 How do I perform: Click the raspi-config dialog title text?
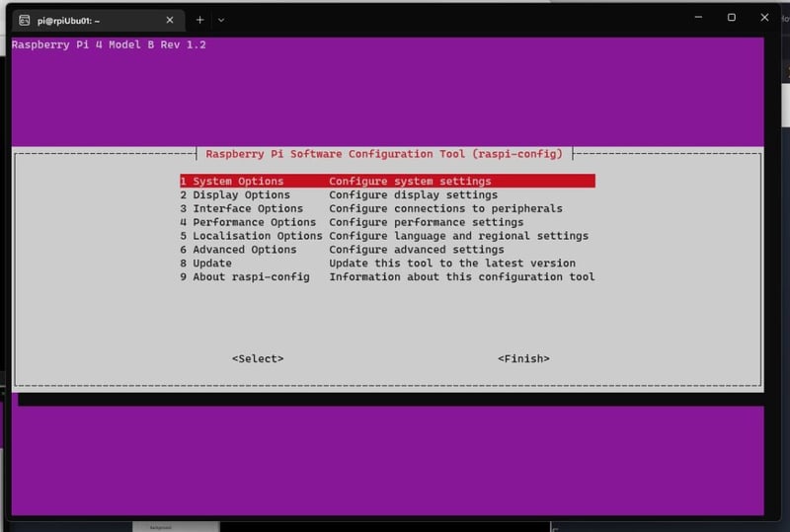click(384, 154)
